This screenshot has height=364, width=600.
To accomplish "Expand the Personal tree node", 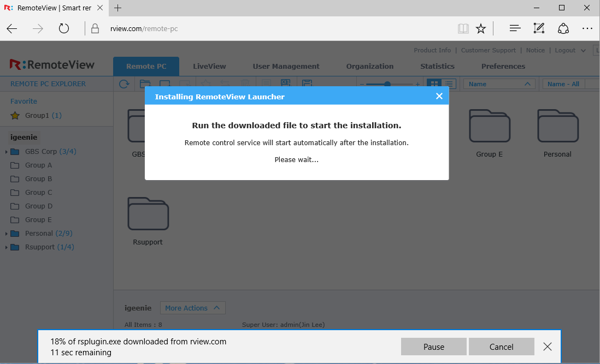I will tap(6, 234).
